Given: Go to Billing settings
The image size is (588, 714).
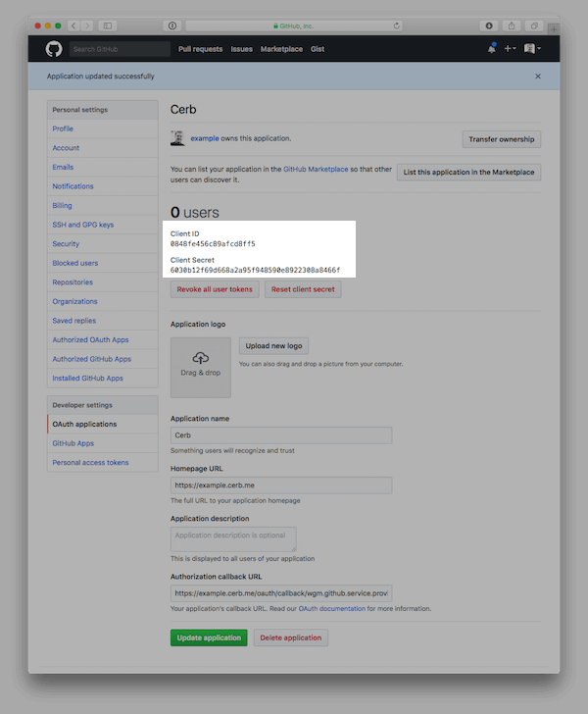Looking at the screenshot, I should coord(103,205).
